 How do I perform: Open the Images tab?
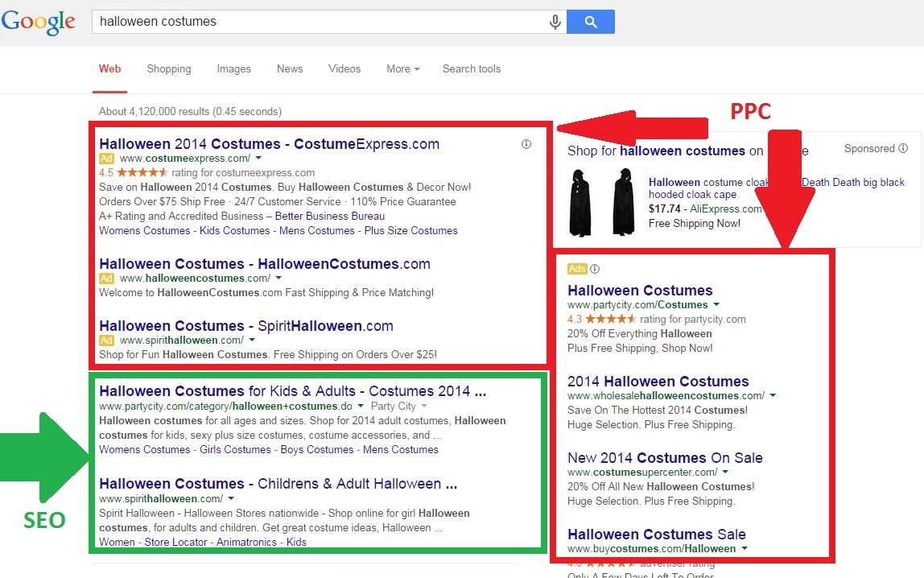[x=233, y=69]
